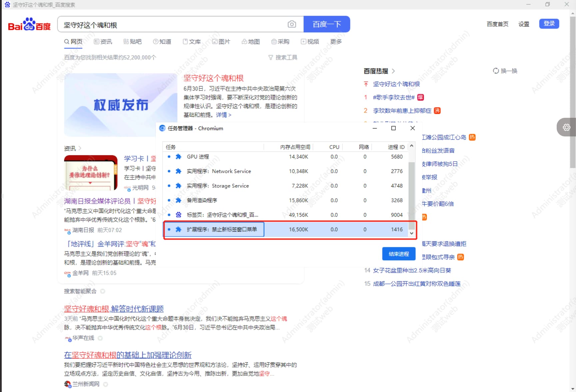This screenshot has width=576, height=392.
Task: Select the GPU 进程 row
Action: tap(286, 157)
